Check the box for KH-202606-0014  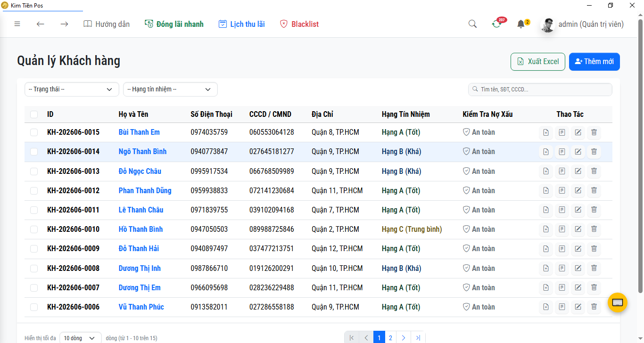click(x=34, y=152)
